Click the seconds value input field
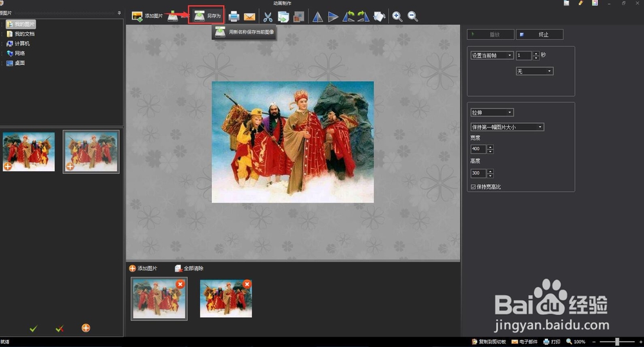 tap(524, 55)
